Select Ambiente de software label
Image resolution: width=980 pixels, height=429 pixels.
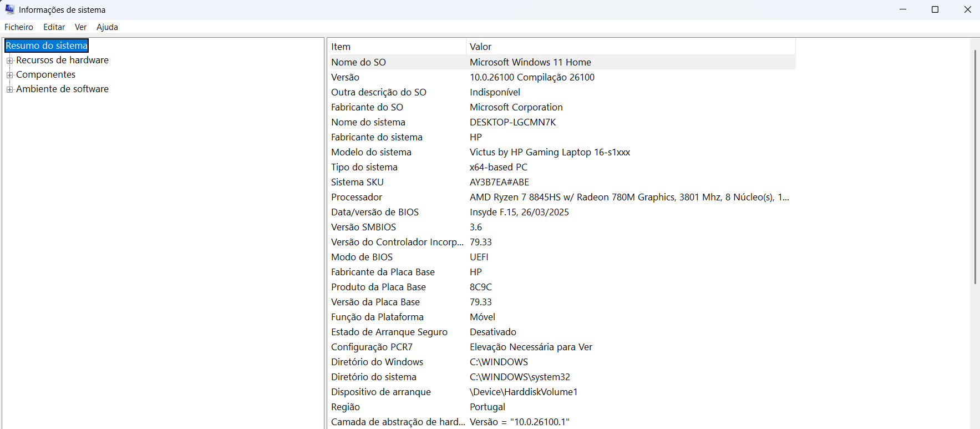click(x=62, y=89)
